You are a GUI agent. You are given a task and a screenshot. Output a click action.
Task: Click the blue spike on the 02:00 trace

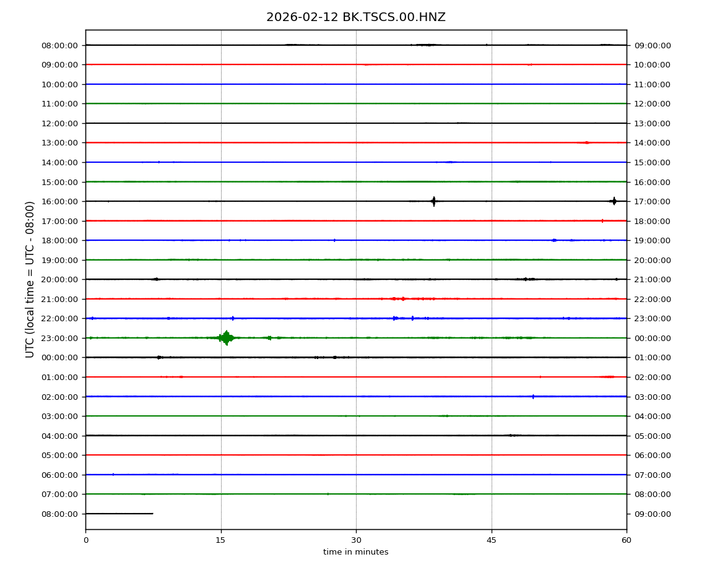(533, 396)
